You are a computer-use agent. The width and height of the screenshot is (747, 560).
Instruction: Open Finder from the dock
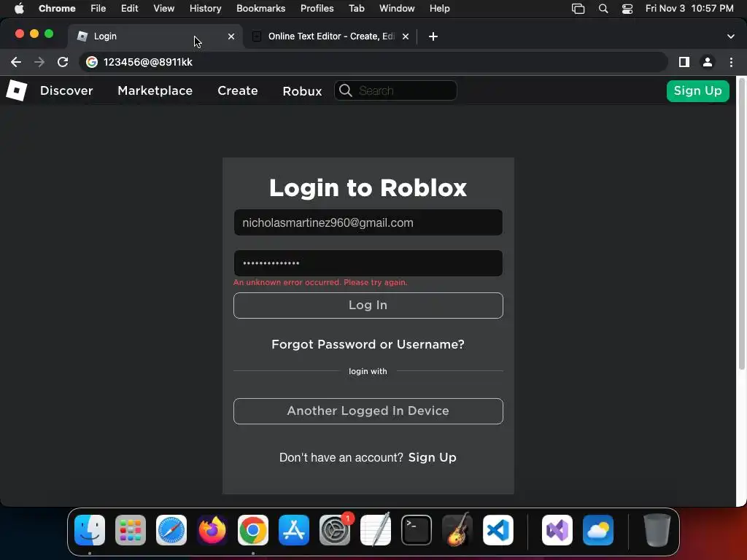(x=90, y=530)
